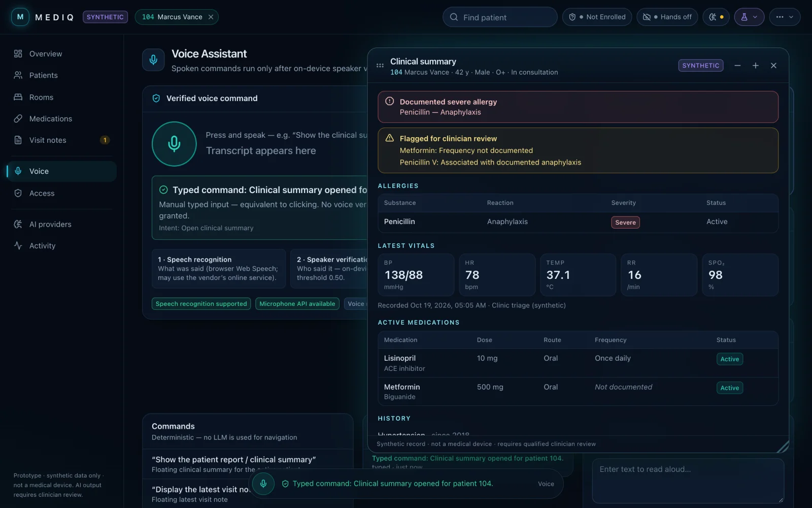Minimize the Clinical summary panel
Screen dimensions: 812x508
tap(737, 66)
